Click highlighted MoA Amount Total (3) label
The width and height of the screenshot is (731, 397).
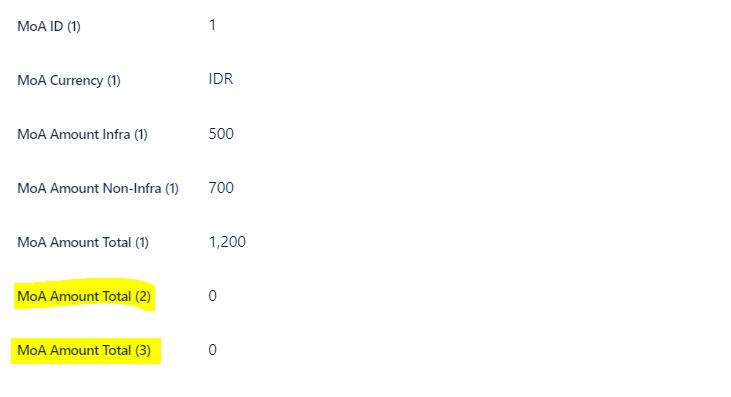click(x=84, y=350)
